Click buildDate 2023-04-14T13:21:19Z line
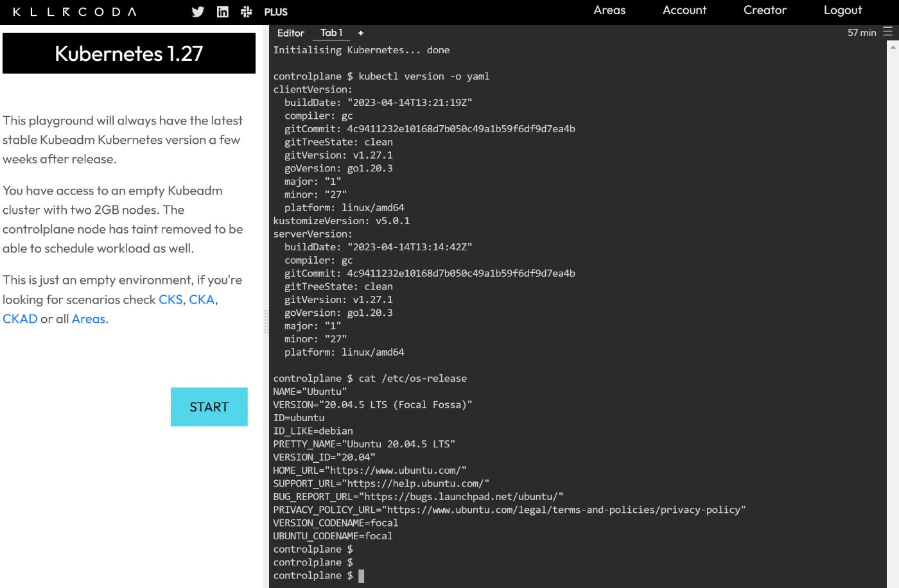 tap(378, 103)
